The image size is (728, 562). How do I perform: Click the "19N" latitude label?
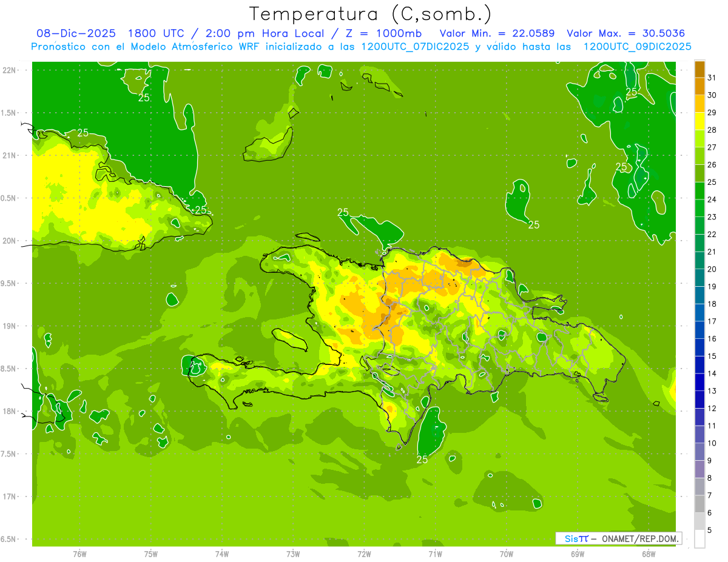[x=10, y=326]
